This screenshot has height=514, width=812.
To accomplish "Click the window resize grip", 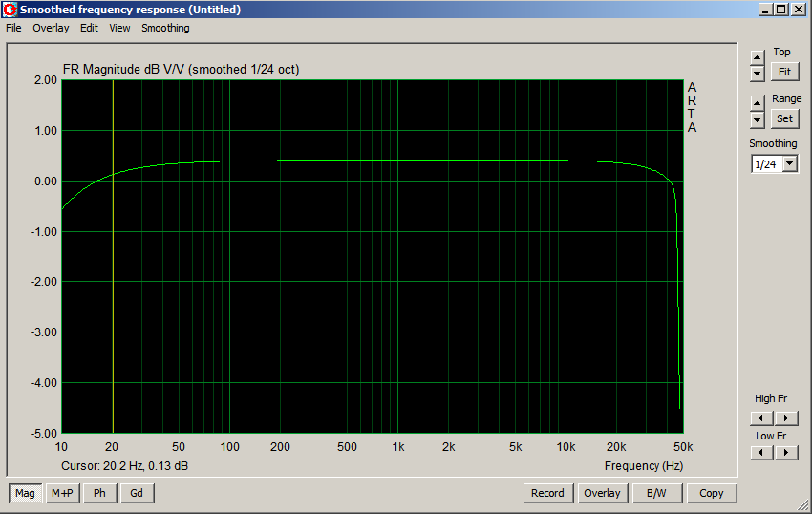I will pyautogui.click(x=803, y=505).
